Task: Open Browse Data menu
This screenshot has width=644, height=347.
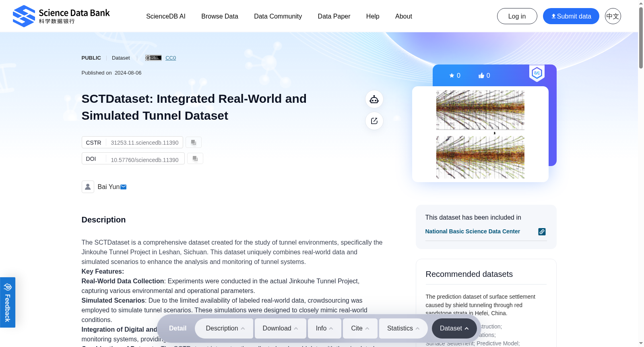Action: coord(220,16)
